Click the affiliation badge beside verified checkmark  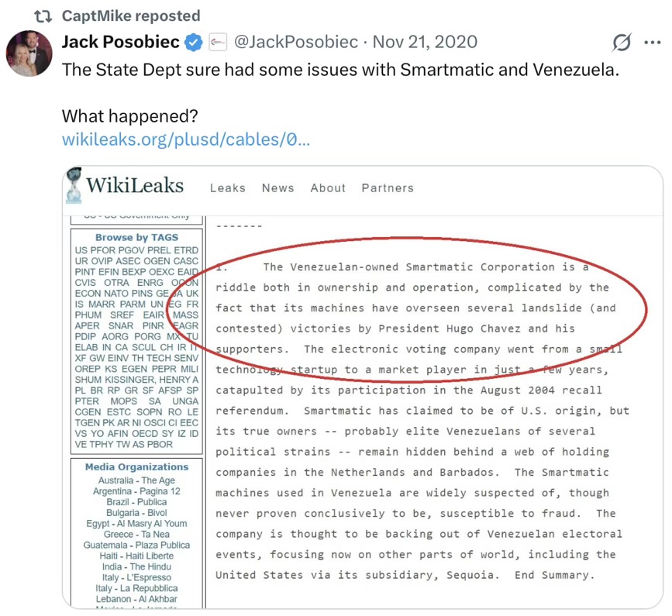218,42
